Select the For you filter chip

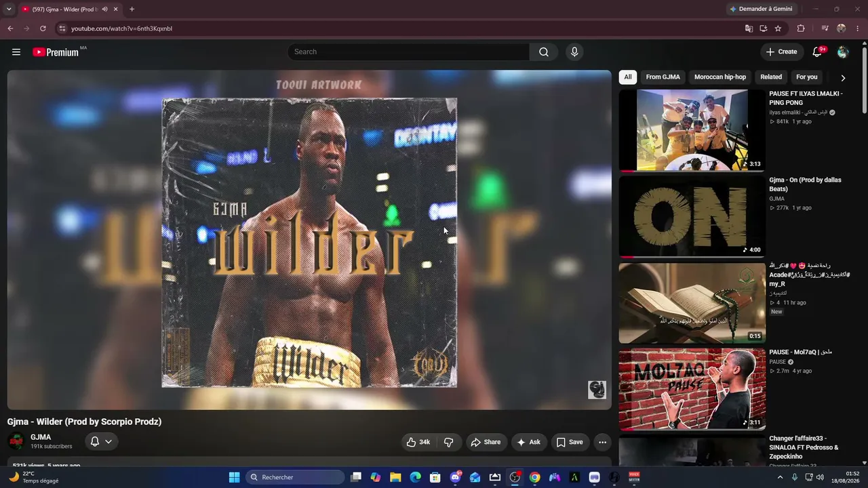(807, 77)
